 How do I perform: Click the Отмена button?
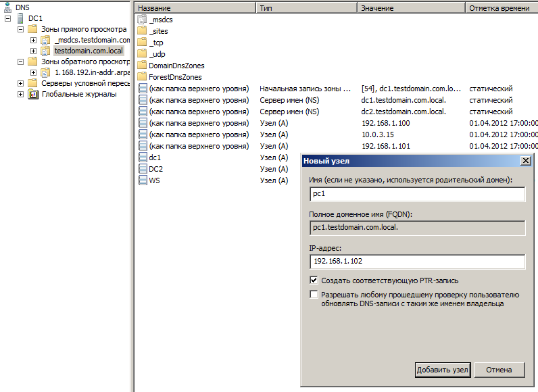click(x=499, y=370)
